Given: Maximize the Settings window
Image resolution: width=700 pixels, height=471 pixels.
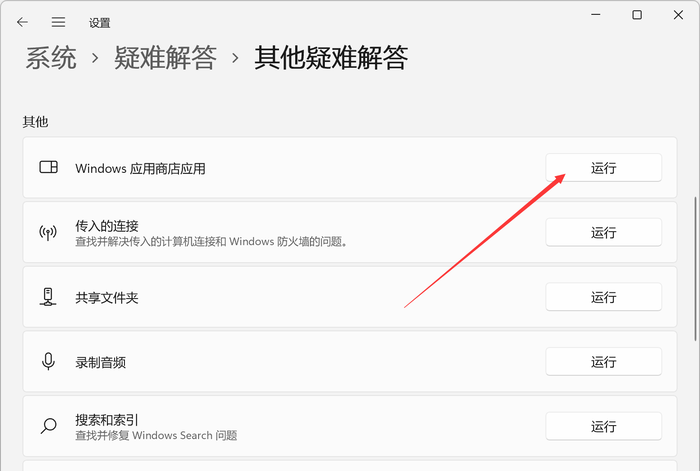Looking at the screenshot, I should pos(637,15).
